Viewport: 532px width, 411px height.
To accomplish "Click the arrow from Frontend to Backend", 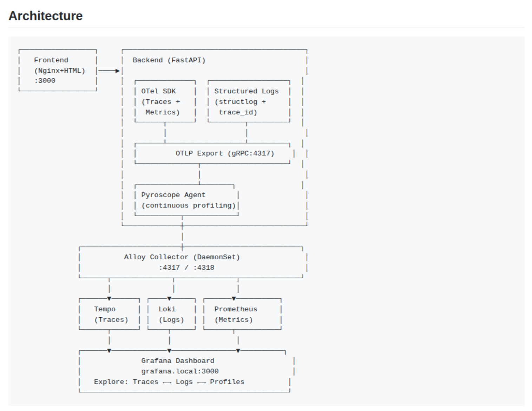I will 109,71.
